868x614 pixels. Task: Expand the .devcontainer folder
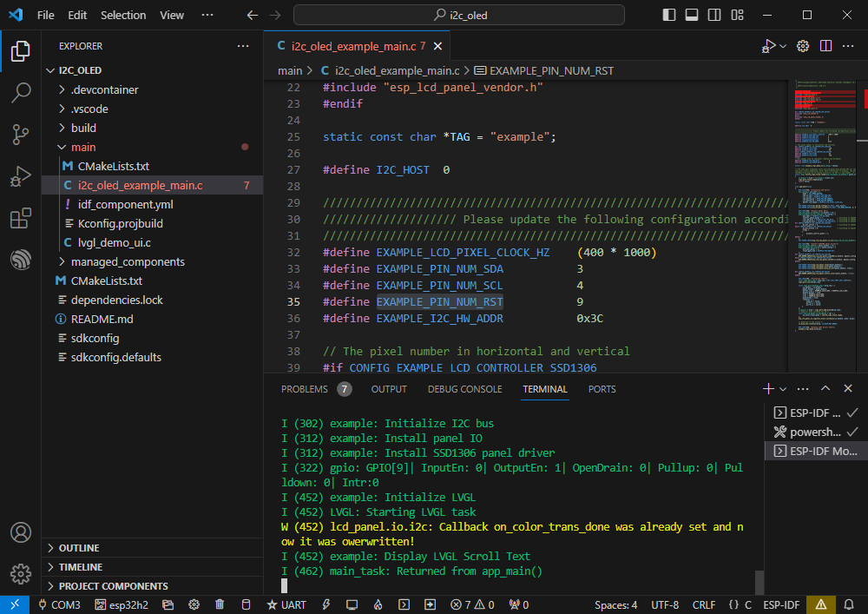152,89
